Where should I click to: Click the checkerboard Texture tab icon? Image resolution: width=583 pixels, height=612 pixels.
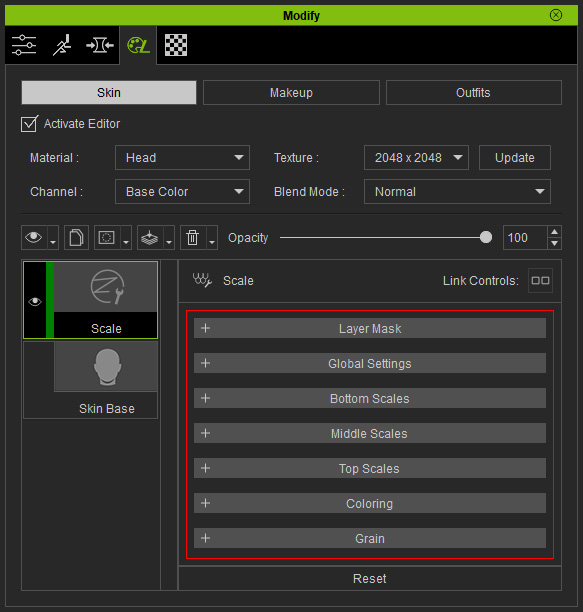(176, 45)
